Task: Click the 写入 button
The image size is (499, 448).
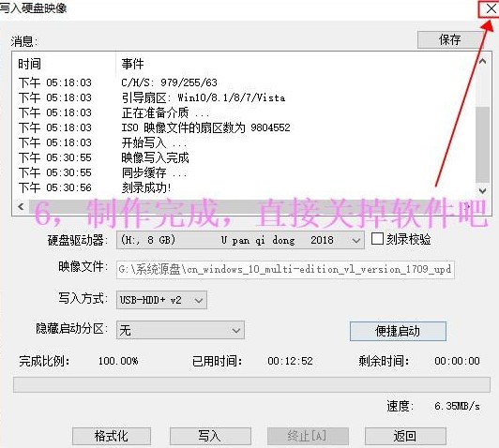Action: point(210,436)
